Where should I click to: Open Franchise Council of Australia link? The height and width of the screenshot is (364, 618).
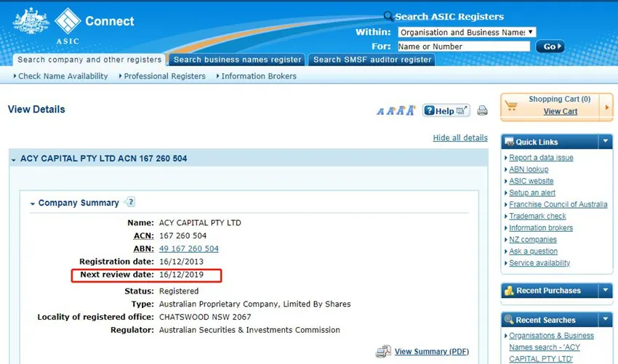pos(558,204)
